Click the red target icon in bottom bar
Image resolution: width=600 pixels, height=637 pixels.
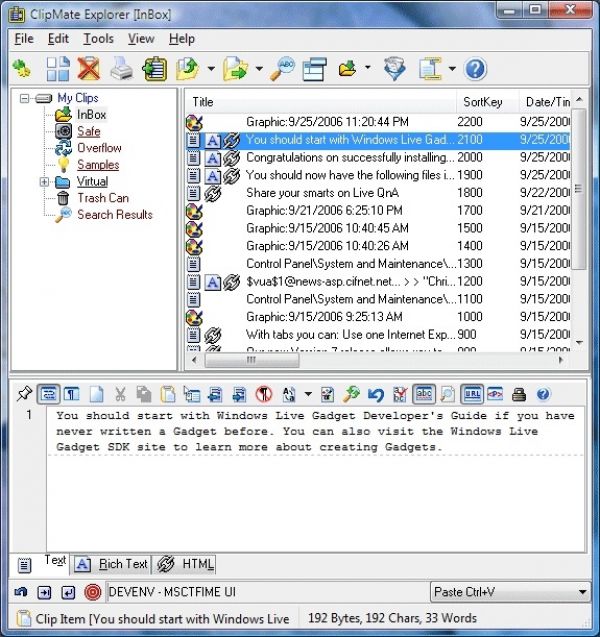pos(92,592)
